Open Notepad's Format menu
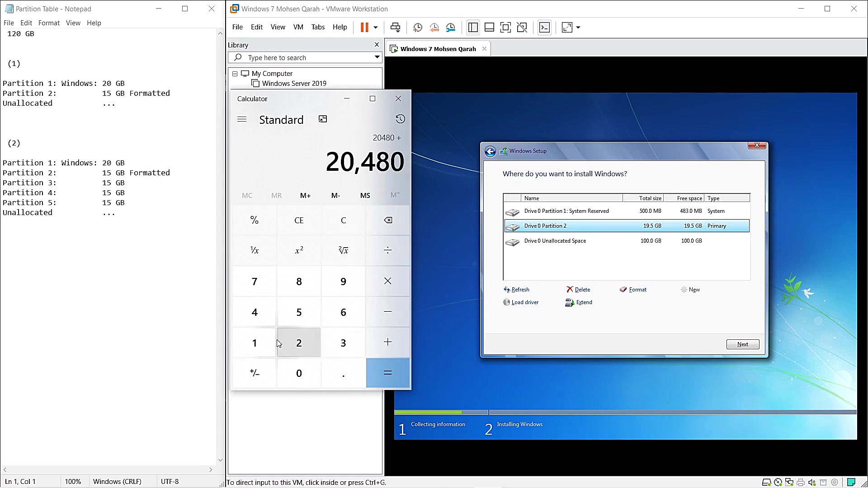 49,23
